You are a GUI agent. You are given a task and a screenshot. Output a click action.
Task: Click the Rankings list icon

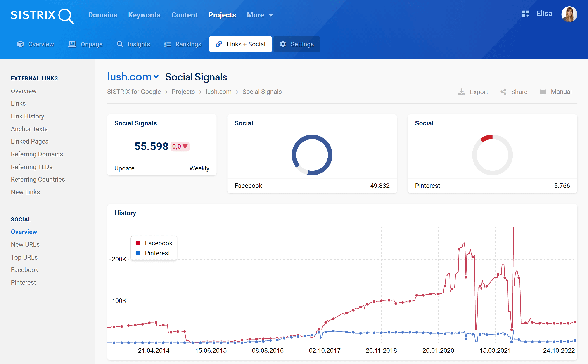pos(168,44)
